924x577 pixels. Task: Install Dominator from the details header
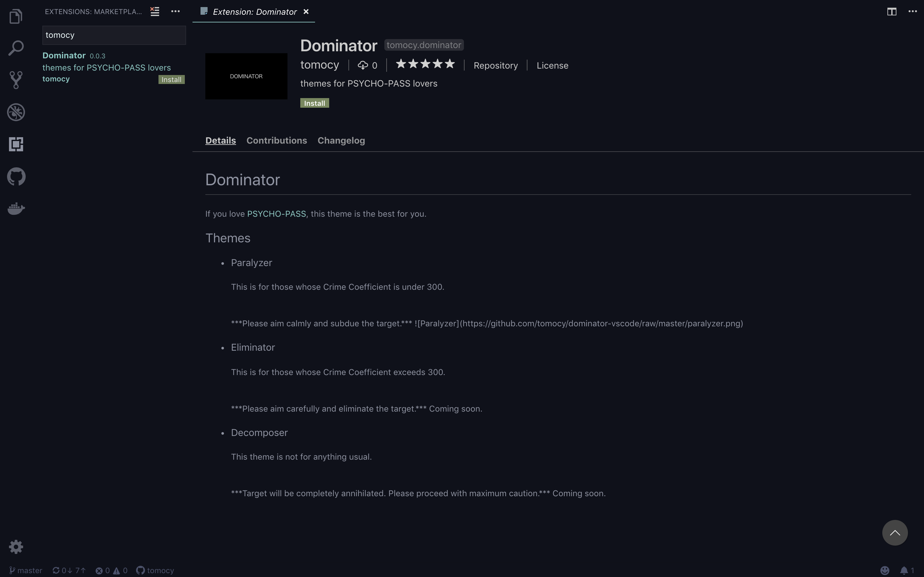[x=314, y=103]
